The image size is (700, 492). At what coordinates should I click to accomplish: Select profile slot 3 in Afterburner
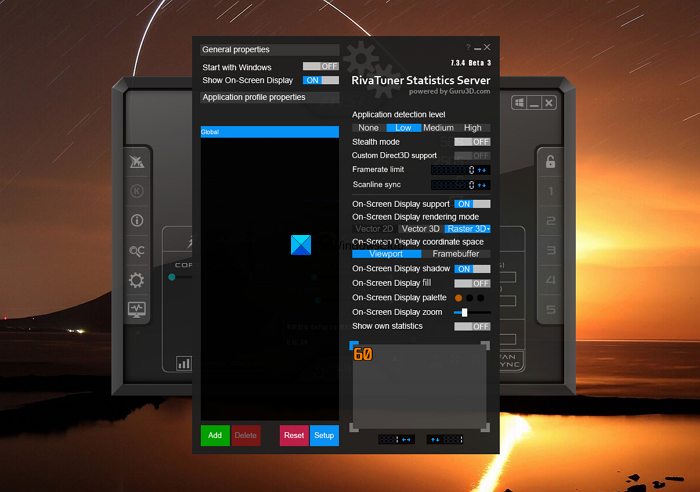(550, 250)
